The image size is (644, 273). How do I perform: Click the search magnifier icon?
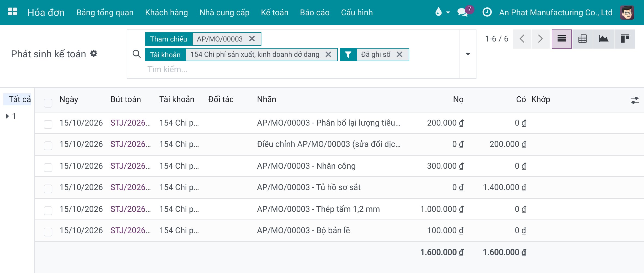[x=136, y=54]
